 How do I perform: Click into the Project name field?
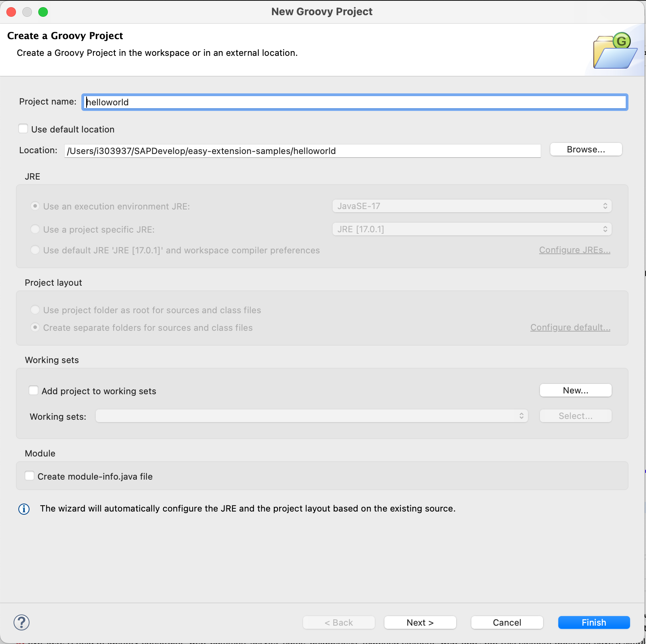click(355, 102)
